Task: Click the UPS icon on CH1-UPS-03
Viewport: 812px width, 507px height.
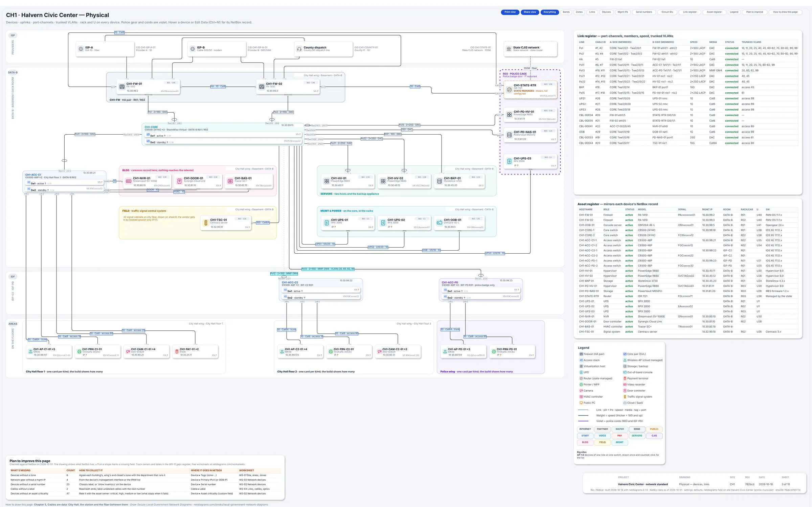Action: coord(509,161)
